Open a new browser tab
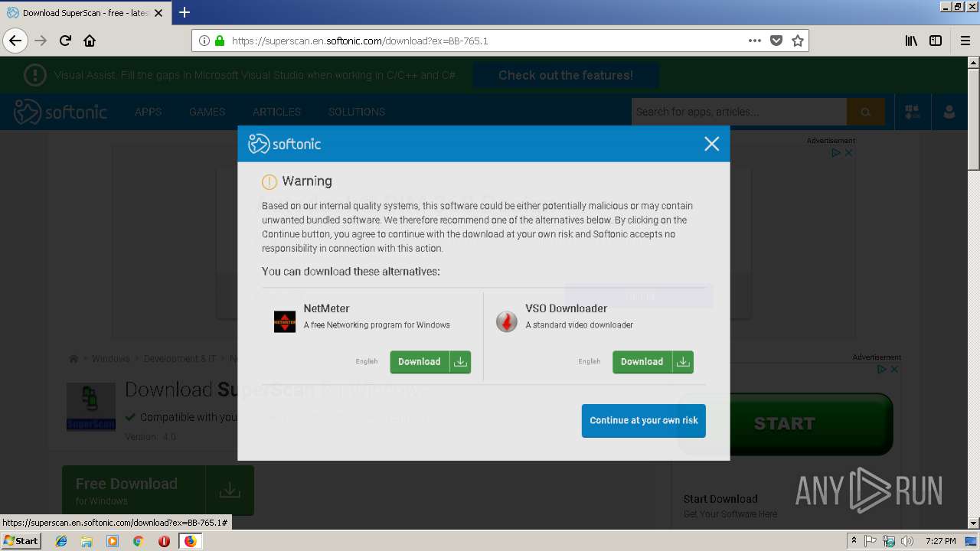The width and height of the screenshot is (980, 551). 185,12
